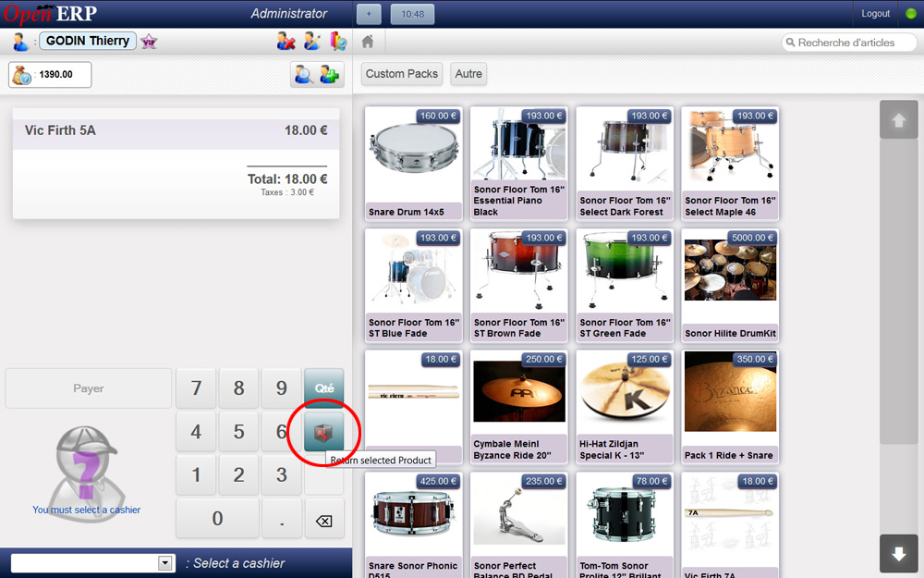Hit the backspace key on the numpad
Viewport: 924px width, 578px height.
pyautogui.click(x=323, y=521)
